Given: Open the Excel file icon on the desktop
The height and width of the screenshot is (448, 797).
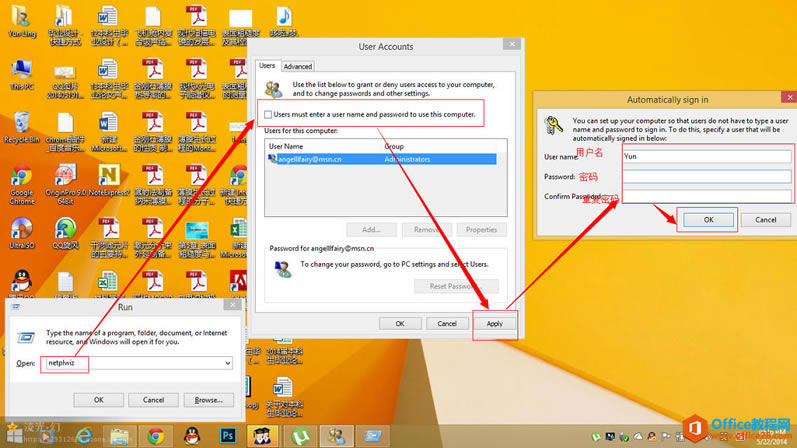Looking at the screenshot, I should click(x=107, y=283).
